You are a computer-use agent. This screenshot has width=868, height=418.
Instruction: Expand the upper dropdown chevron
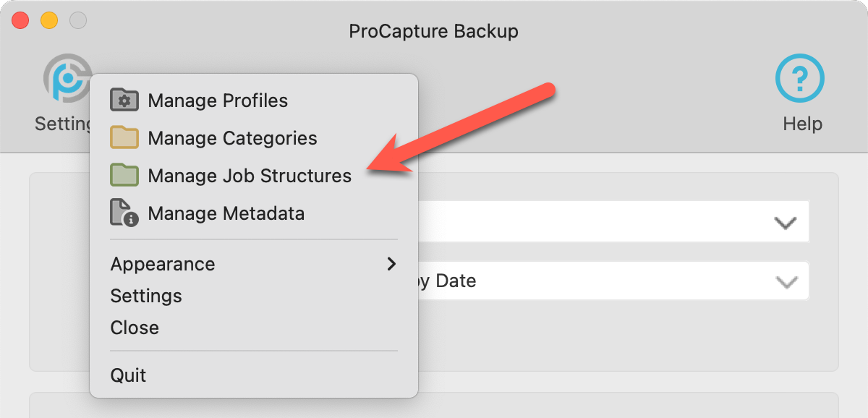coord(785,223)
